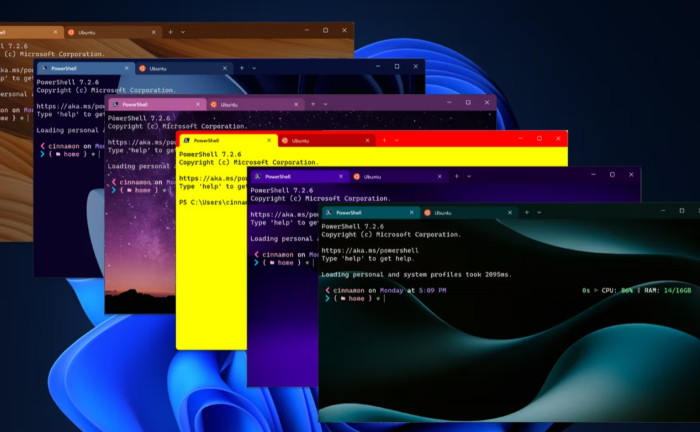
Task: Close the PowerShell tab in the teal window
Action: (x=412, y=213)
